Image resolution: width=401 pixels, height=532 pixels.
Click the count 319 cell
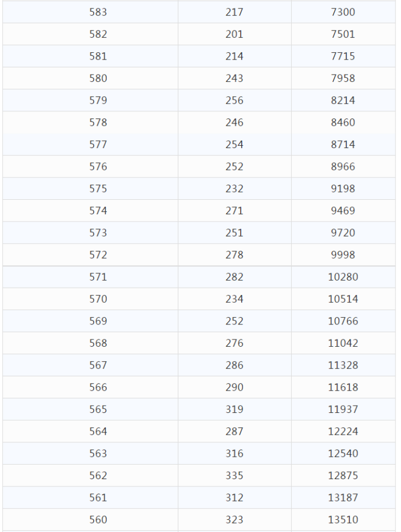click(x=234, y=409)
